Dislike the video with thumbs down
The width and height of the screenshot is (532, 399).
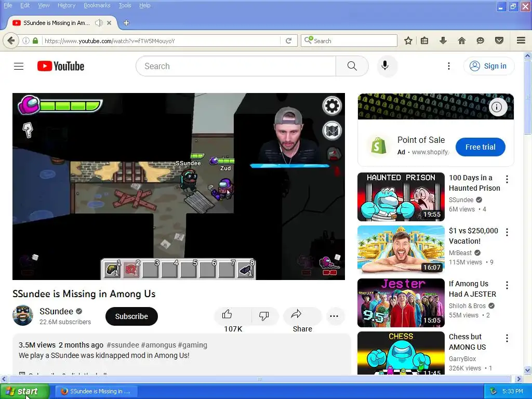[264, 316]
